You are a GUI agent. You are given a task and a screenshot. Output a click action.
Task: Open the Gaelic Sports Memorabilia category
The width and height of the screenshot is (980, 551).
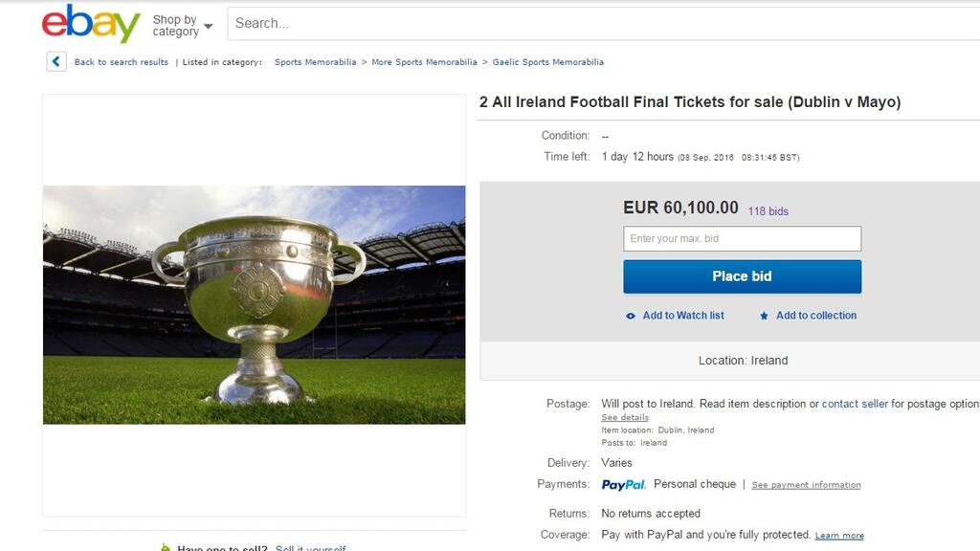coord(549,61)
